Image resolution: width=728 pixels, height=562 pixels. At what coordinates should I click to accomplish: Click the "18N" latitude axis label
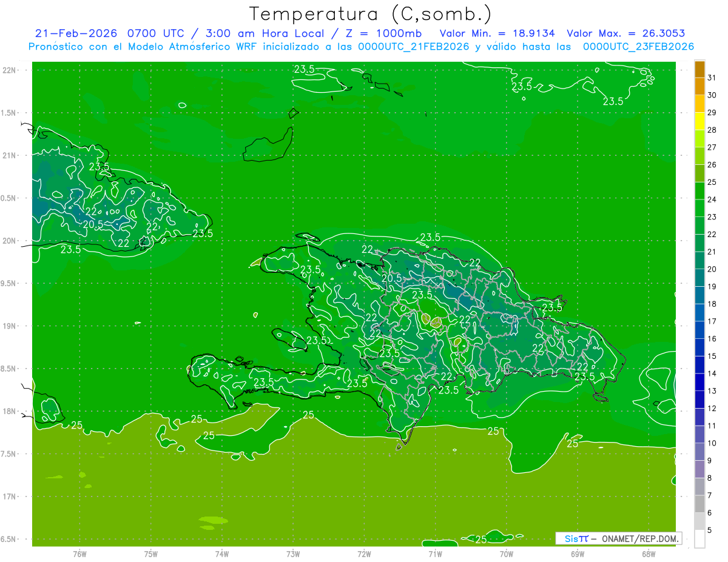tap(9, 411)
